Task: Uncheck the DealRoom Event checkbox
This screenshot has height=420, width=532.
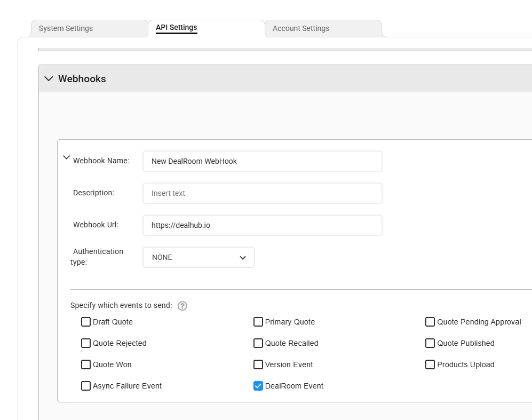Action: 258,386
